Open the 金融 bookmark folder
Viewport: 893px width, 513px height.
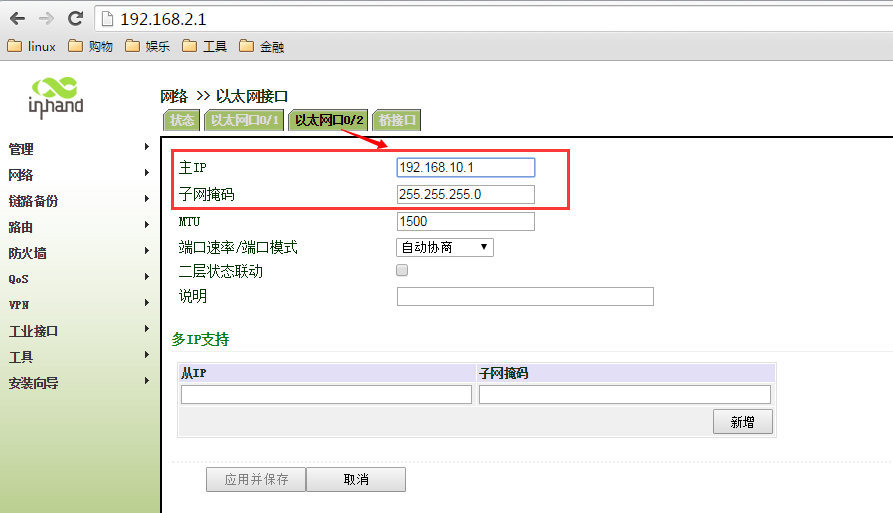tap(261, 46)
